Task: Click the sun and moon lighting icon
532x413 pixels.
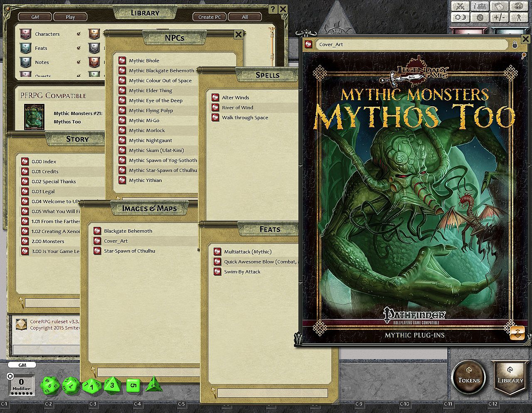Action: point(460,17)
